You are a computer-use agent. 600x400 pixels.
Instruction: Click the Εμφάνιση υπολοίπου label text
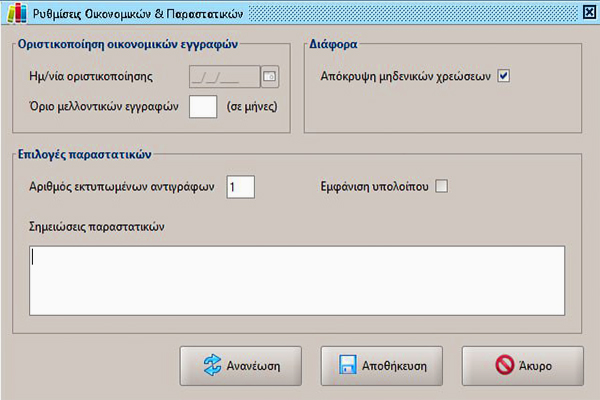coord(370,186)
